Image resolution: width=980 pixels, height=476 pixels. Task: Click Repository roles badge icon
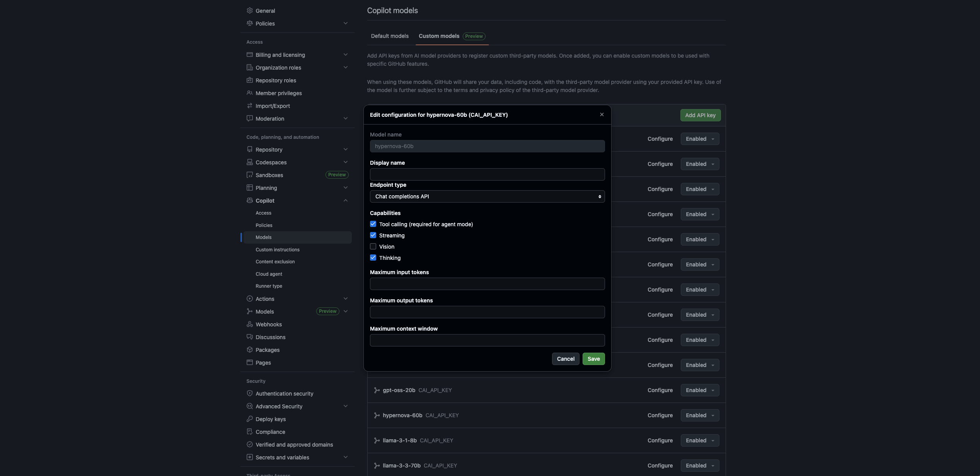(x=250, y=80)
